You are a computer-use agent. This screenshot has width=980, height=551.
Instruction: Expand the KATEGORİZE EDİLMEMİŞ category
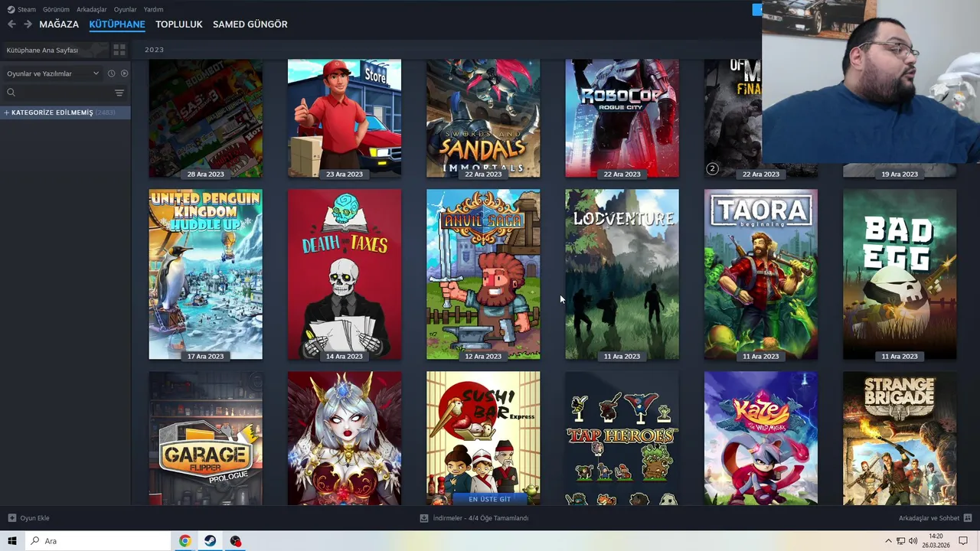[65, 112]
